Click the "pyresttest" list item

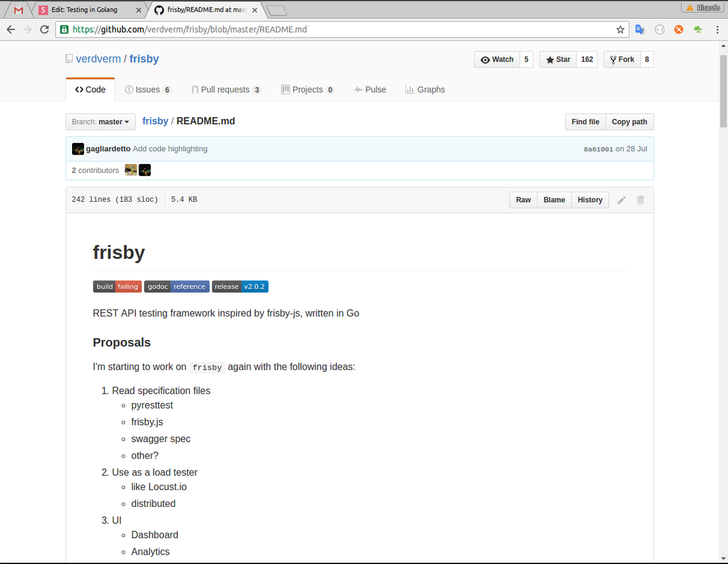[x=152, y=405]
